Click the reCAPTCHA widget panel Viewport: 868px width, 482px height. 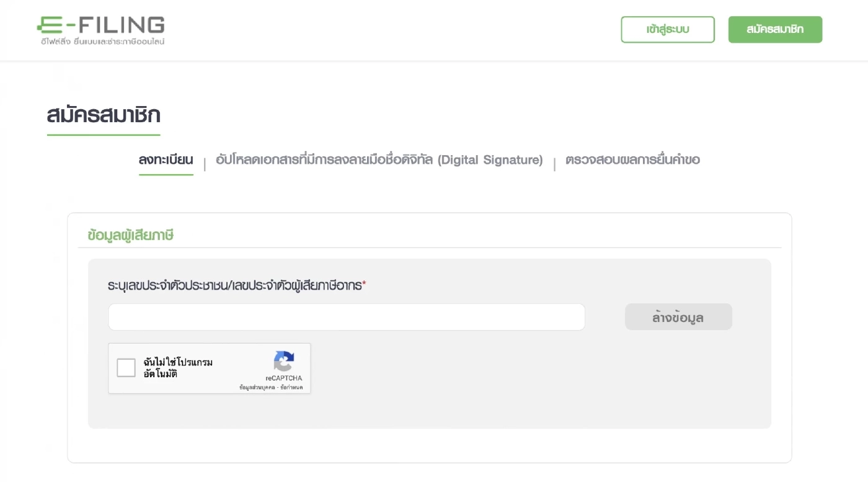210,368
